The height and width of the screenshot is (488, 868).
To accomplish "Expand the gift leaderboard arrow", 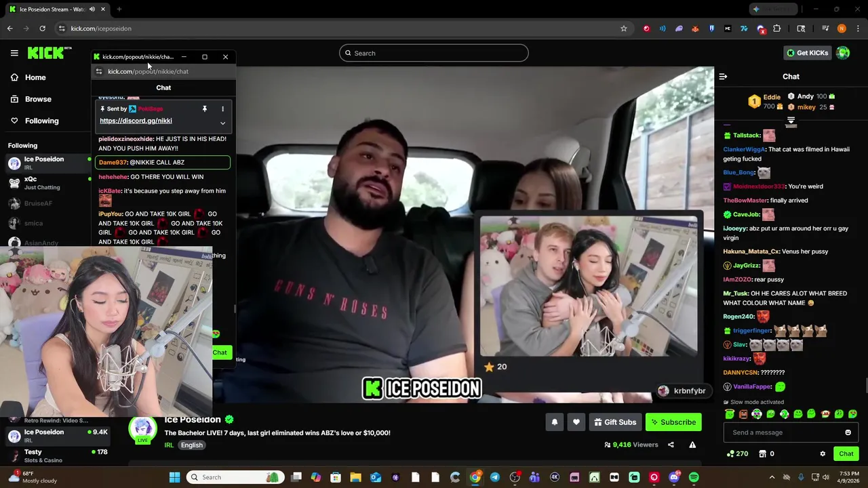I will tap(791, 121).
